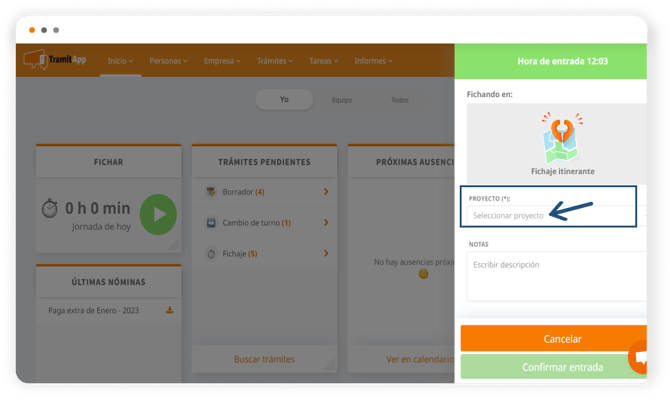Screen dimensions: 670x399
Task: Click the Cambio de turno row icon
Action: pyautogui.click(x=211, y=223)
